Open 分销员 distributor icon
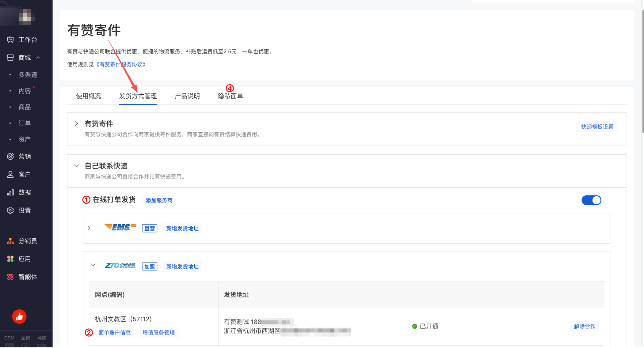Image resolution: width=644 pixels, height=348 pixels. coord(10,241)
